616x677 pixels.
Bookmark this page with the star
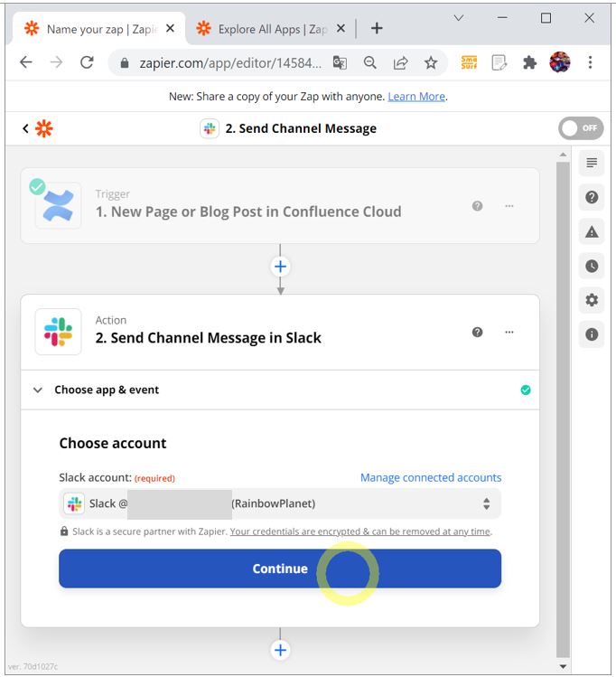tap(431, 63)
